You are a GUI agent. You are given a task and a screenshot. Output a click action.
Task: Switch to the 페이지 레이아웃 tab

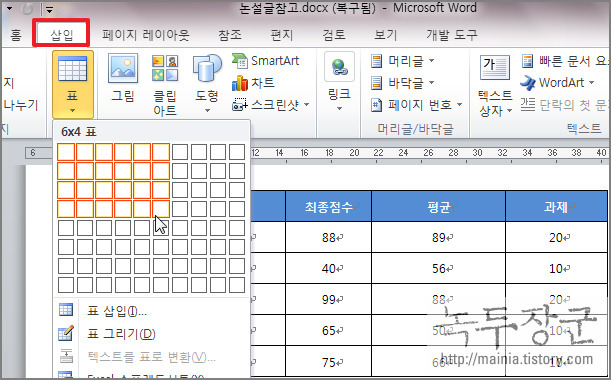click(146, 35)
